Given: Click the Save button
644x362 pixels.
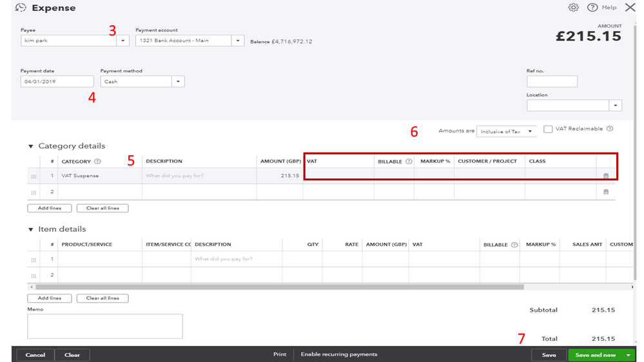Looking at the screenshot, I should pyautogui.click(x=549, y=355).
